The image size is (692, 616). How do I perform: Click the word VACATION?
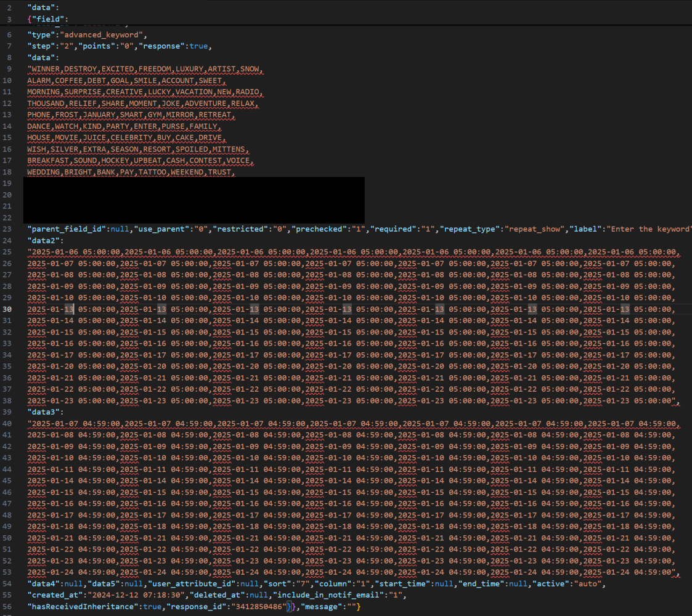(193, 92)
